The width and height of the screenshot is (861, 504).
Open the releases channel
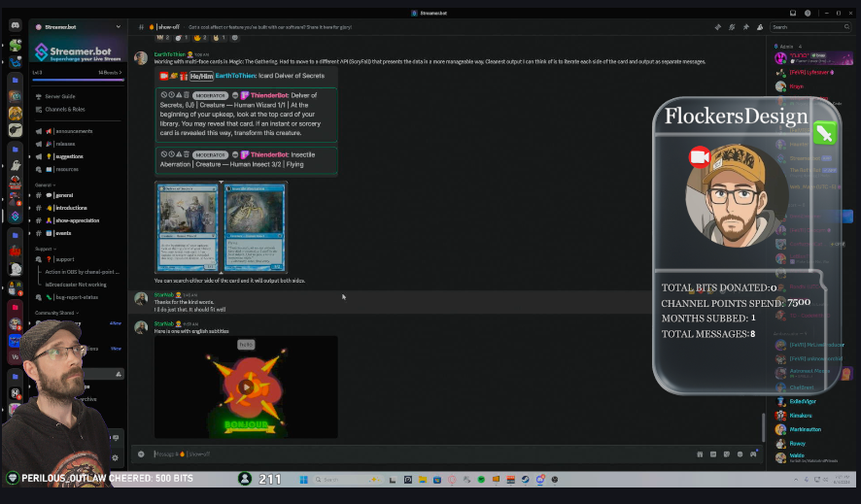click(x=65, y=144)
